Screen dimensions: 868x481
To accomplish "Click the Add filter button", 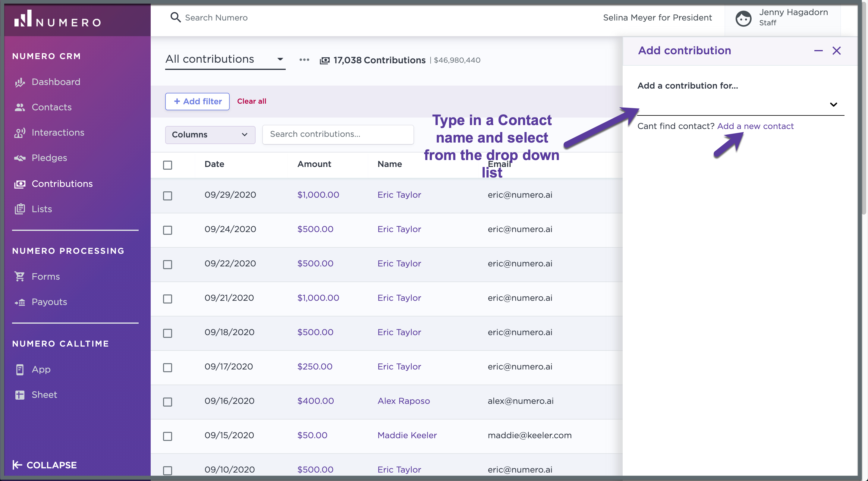I will point(197,101).
